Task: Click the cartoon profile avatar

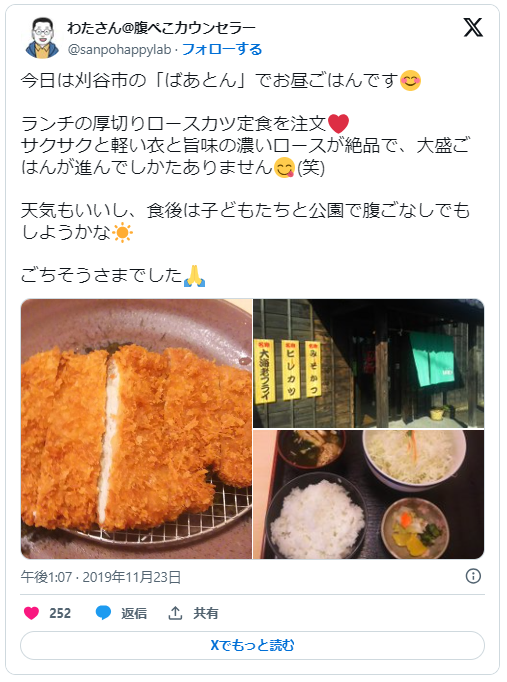Action: [42, 38]
